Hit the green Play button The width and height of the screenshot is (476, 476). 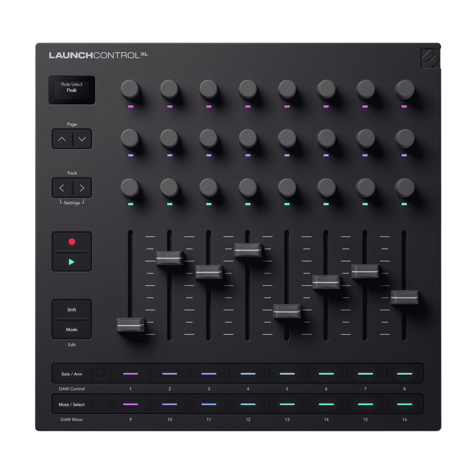(x=71, y=262)
